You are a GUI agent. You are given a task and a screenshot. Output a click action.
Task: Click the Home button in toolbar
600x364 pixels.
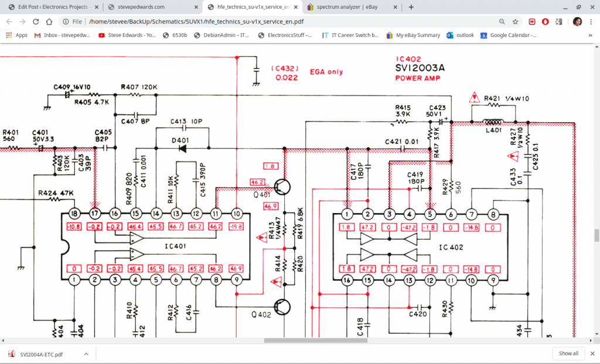(50, 22)
